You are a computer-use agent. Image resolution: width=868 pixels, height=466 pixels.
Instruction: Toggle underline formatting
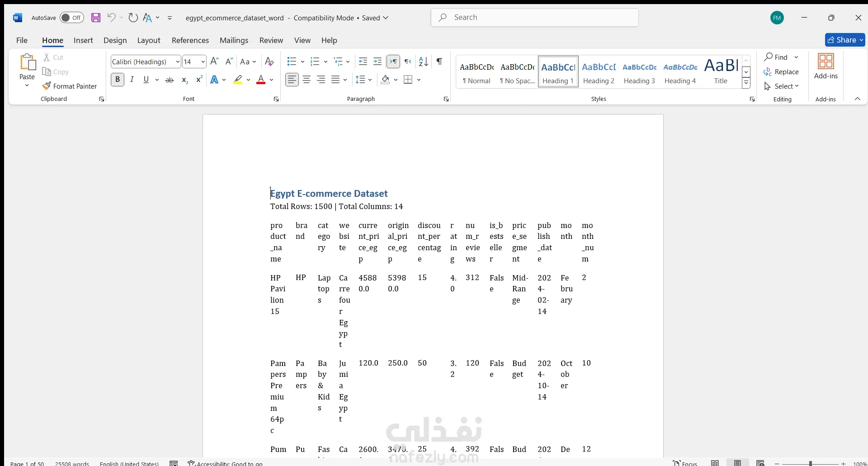(146, 80)
